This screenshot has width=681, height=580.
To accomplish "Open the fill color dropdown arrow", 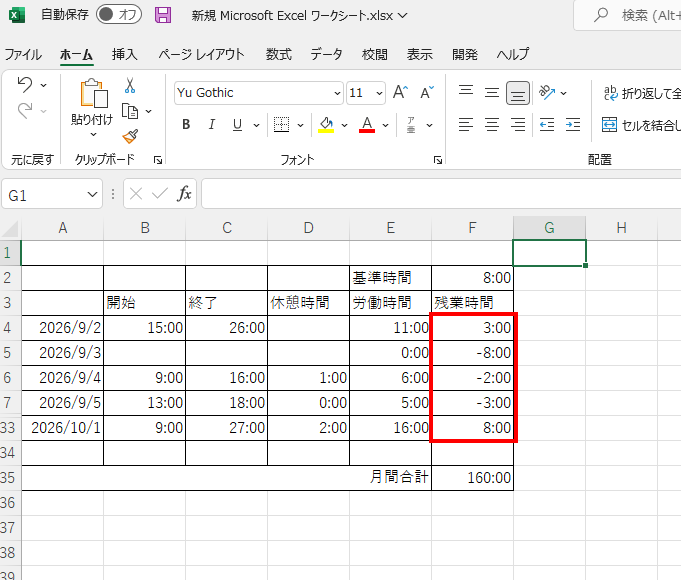I will pos(344,126).
